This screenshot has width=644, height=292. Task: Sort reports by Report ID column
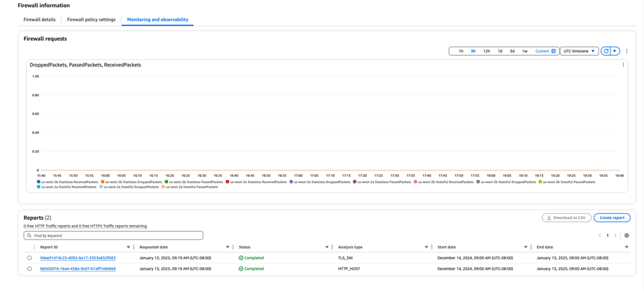(x=128, y=247)
